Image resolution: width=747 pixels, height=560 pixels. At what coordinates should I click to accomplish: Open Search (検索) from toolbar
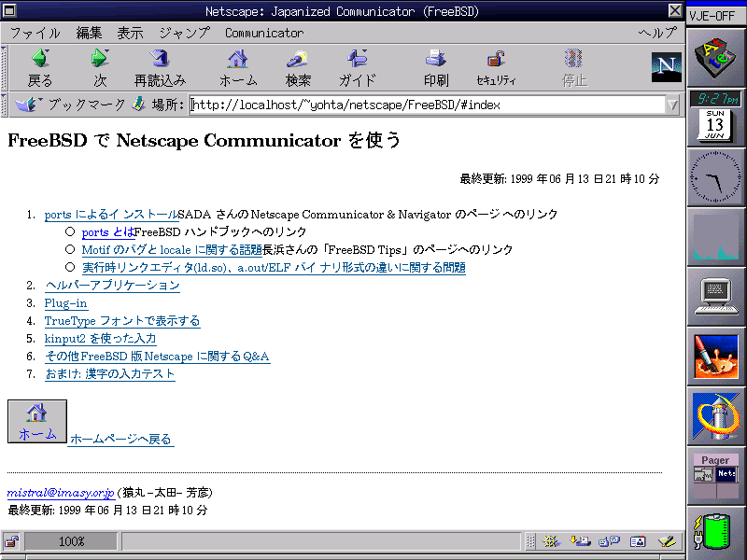[x=298, y=67]
